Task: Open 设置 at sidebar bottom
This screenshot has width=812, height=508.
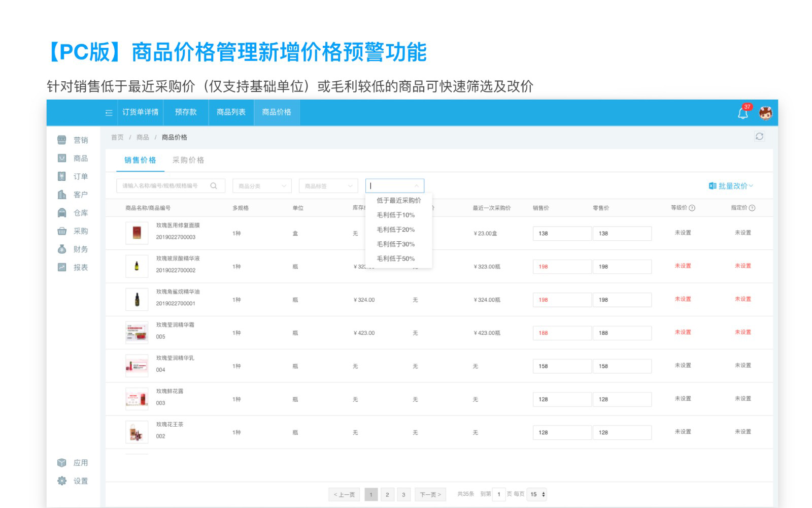Action: click(73, 481)
